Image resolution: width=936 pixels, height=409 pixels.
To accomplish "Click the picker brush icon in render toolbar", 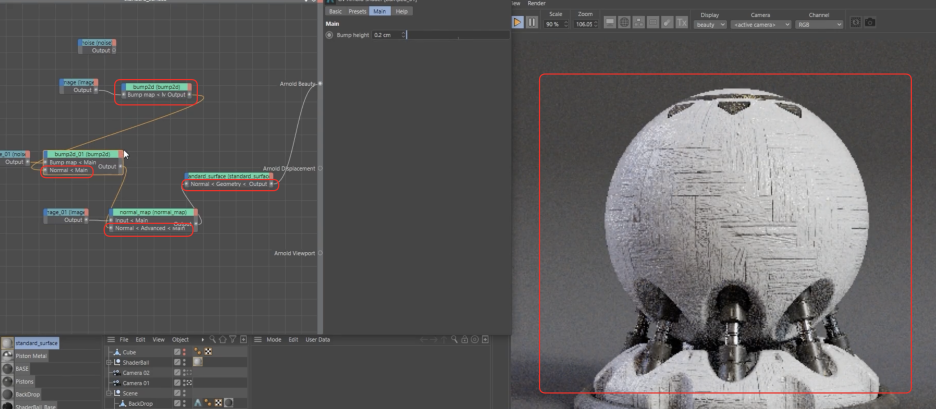I will click(667, 23).
